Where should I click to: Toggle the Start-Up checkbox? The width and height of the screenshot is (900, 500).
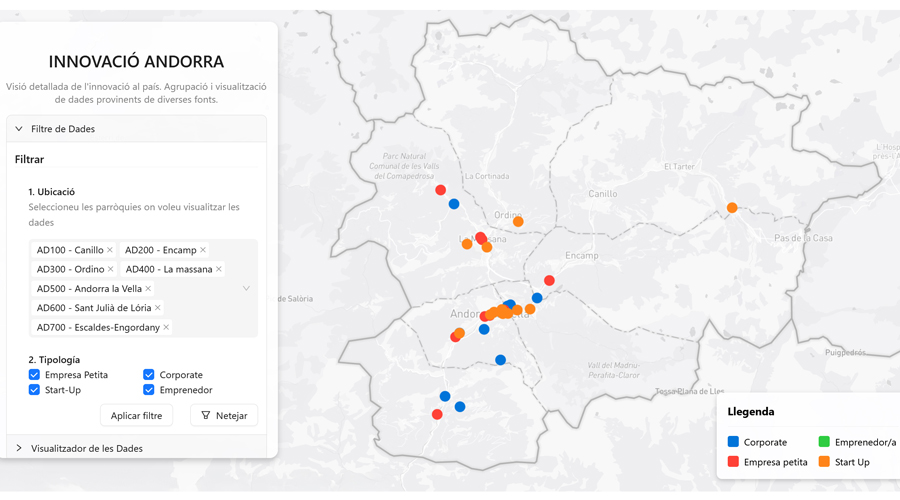click(34, 390)
